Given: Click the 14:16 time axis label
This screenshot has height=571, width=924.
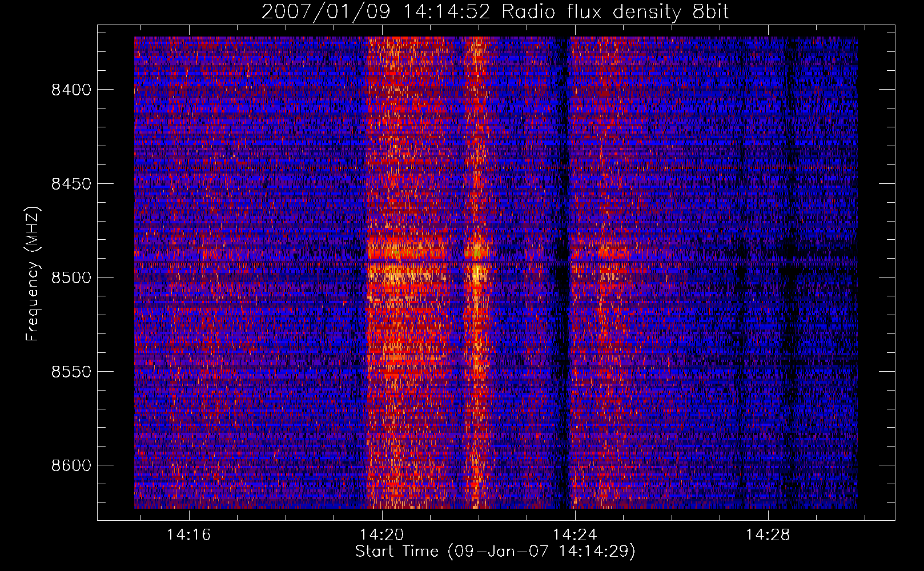Looking at the screenshot, I should 188,535.
